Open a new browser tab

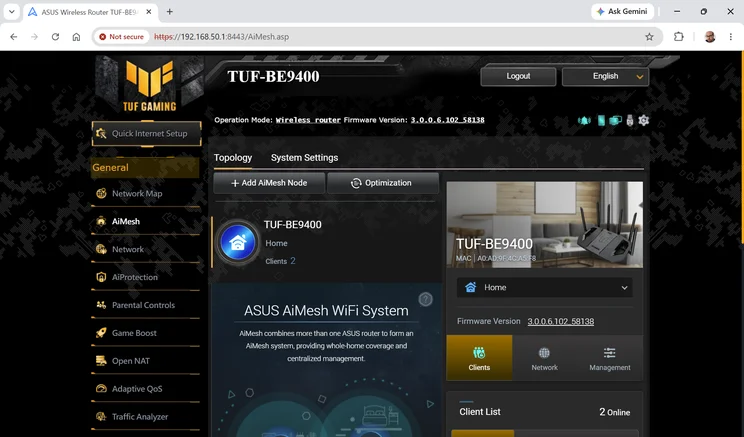[169, 11]
